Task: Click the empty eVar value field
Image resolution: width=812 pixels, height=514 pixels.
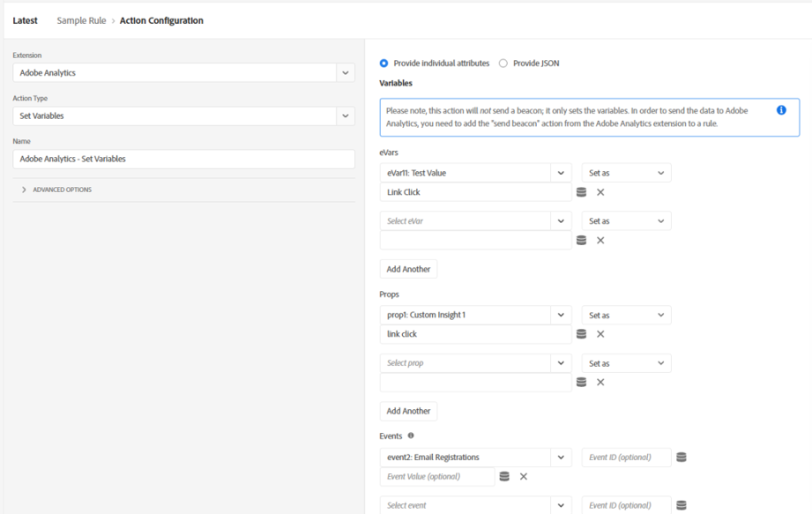Action: [475, 240]
